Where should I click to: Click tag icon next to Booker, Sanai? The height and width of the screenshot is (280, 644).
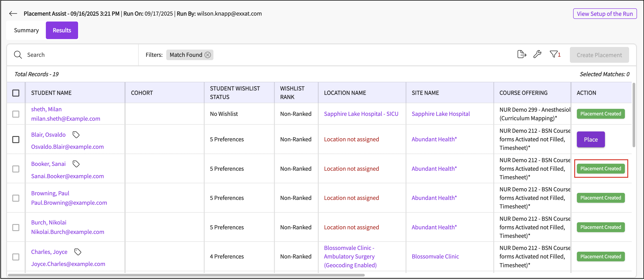[x=76, y=164]
